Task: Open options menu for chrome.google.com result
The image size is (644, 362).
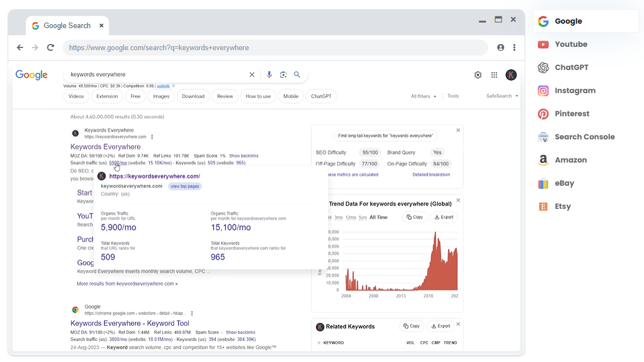Action: point(192,314)
